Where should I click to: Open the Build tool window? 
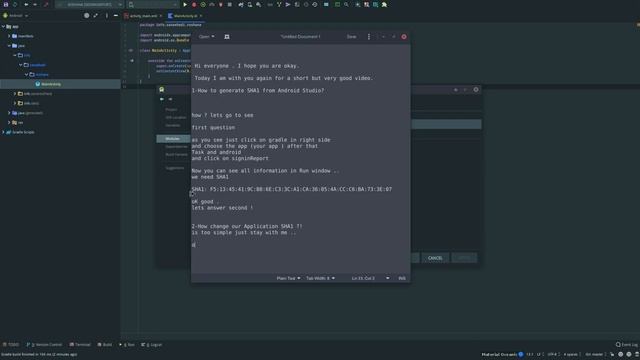[x=105, y=345]
